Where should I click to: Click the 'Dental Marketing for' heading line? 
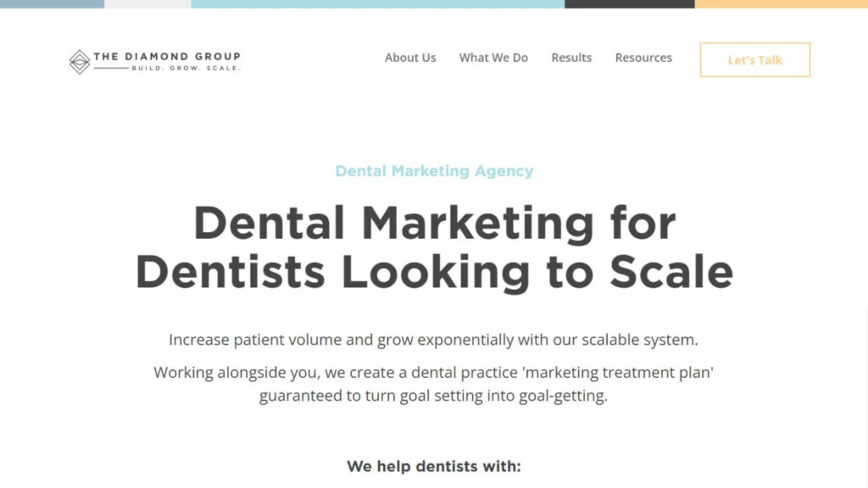[x=434, y=223]
